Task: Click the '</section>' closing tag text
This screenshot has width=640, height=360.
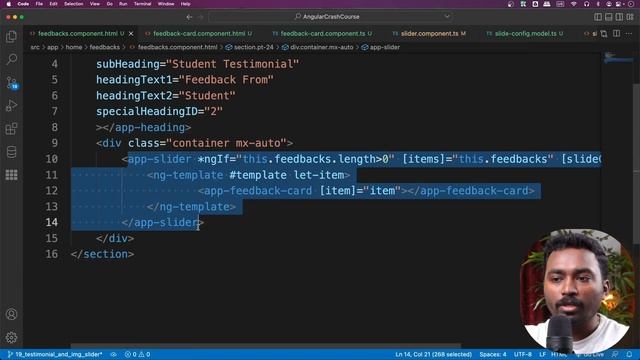Action: 102,254
